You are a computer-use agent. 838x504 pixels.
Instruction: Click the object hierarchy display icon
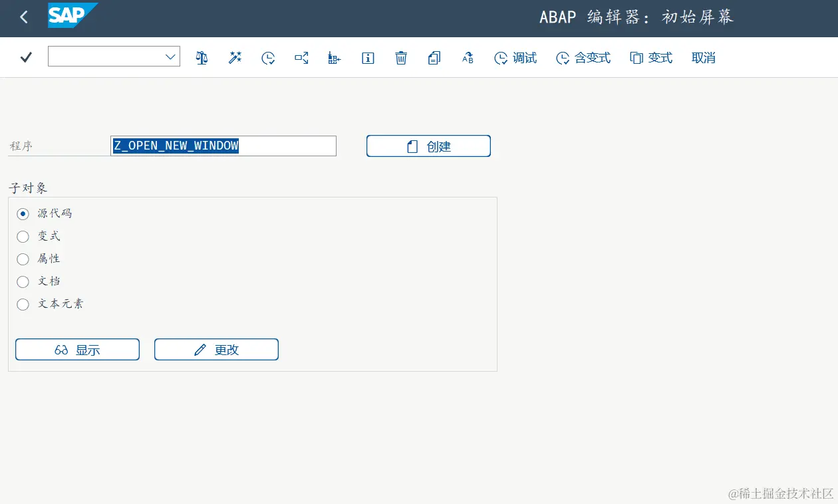point(335,58)
